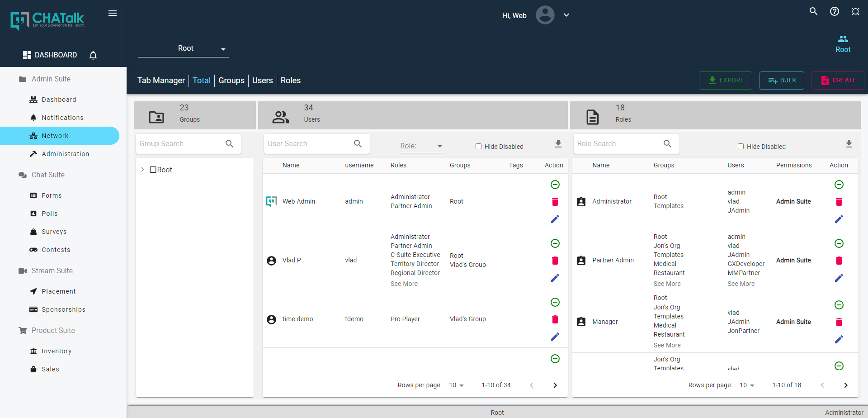The height and width of the screenshot is (418, 868).
Task: Download the users list
Action: 558,144
